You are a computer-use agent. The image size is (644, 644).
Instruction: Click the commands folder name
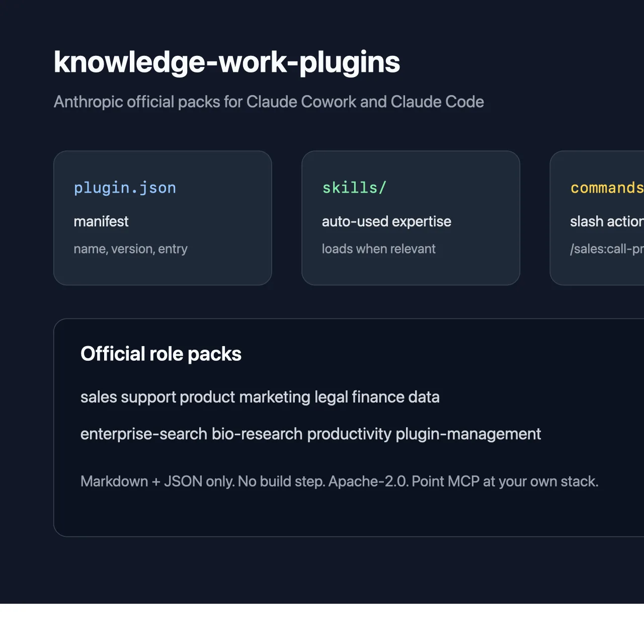(607, 188)
